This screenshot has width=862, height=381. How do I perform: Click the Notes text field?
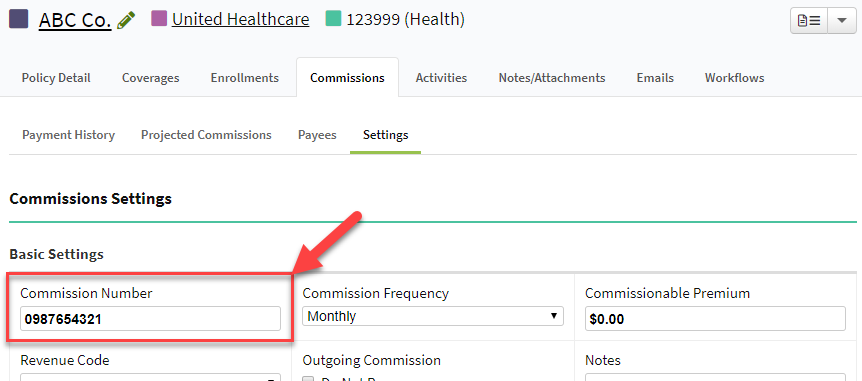715,377
